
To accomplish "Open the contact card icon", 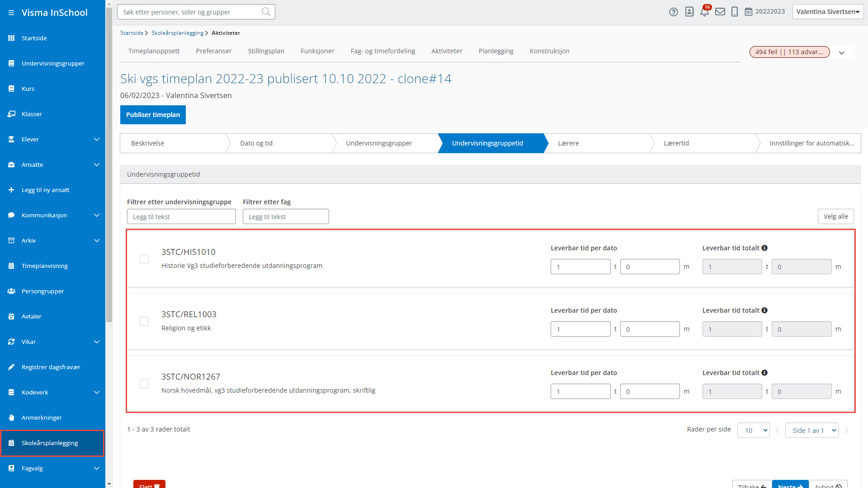I will (689, 12).
